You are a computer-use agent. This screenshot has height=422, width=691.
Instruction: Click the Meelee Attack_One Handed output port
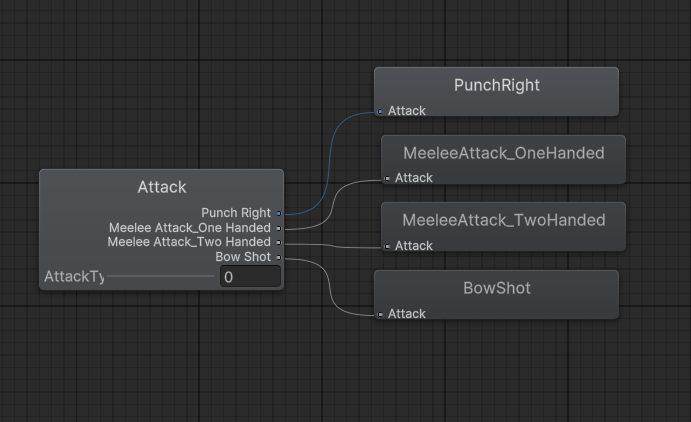coord(279,228)
